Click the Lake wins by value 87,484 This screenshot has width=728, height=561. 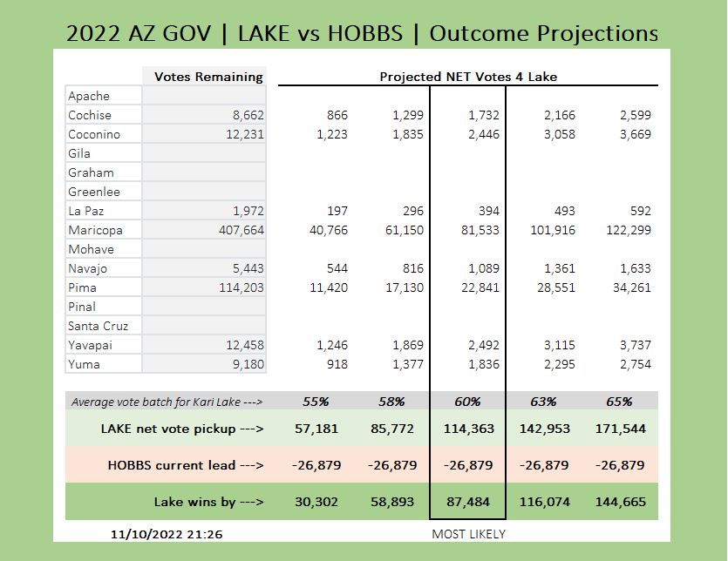[468, 502]
